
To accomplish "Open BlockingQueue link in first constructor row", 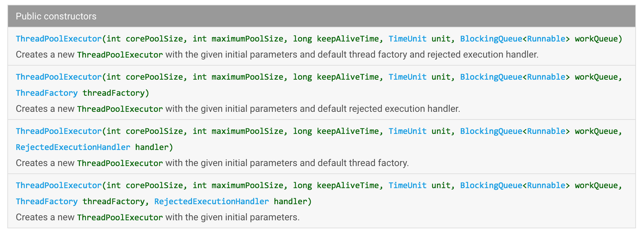I will tap(491, 39).
